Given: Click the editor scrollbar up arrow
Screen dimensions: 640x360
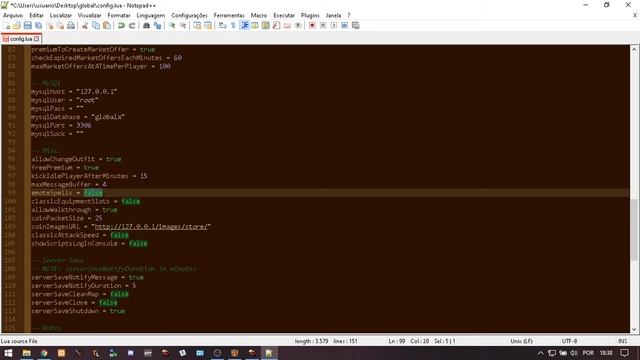Looking at the screenshot, I should [x=634, y=49].
